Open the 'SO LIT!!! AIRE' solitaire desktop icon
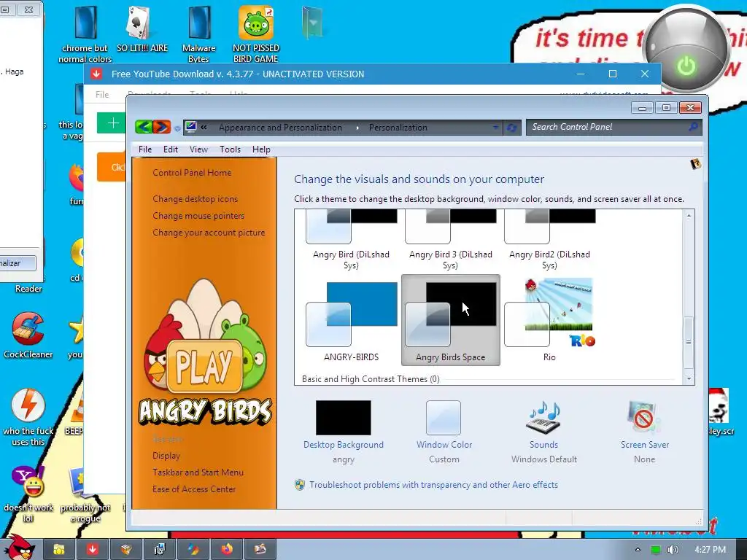This screenshot has height=560, width=747. [x=142, y=29]
